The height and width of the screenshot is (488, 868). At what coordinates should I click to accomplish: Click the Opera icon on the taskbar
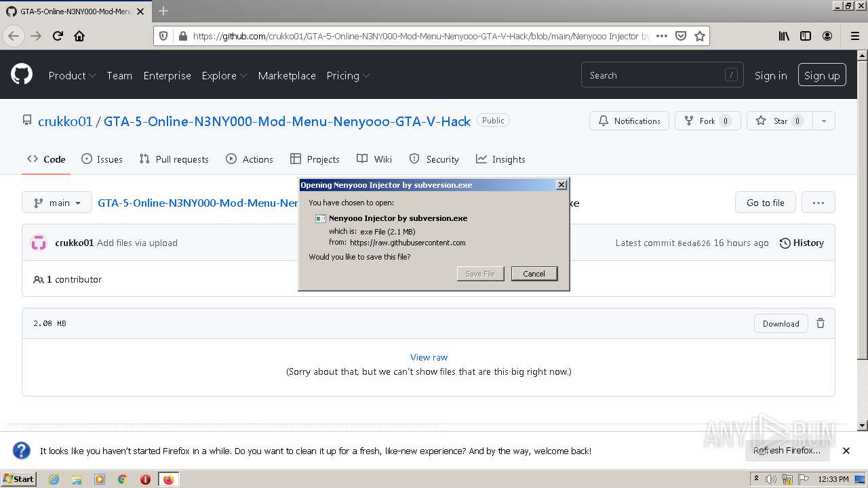(x=145, y=479)
